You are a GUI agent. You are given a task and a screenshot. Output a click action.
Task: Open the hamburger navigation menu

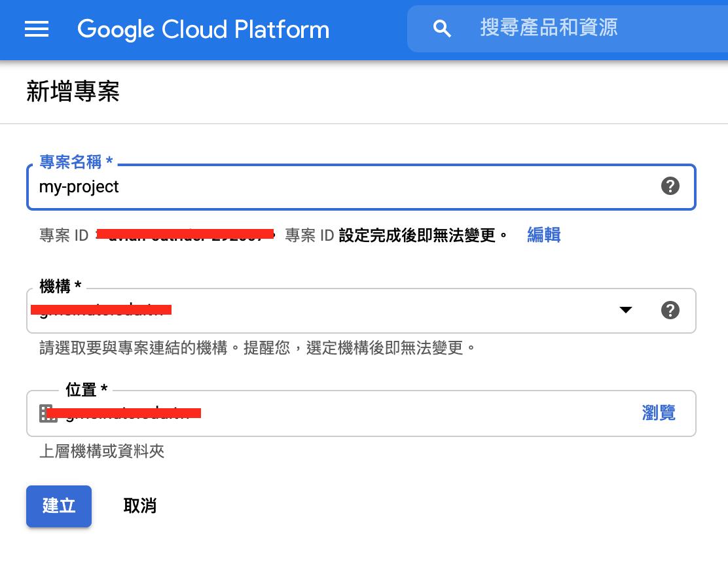pos(37,29)
